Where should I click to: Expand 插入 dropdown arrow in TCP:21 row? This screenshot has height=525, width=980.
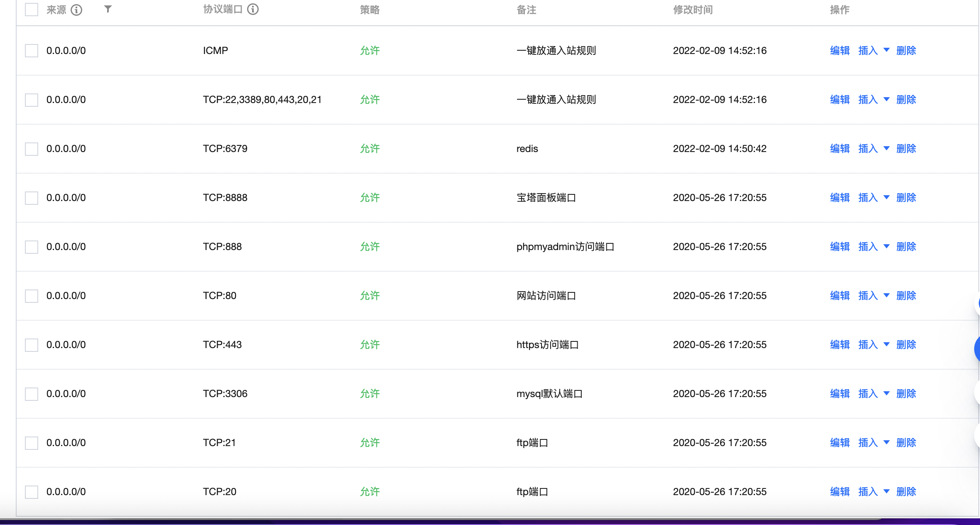(x=887, y=442)
